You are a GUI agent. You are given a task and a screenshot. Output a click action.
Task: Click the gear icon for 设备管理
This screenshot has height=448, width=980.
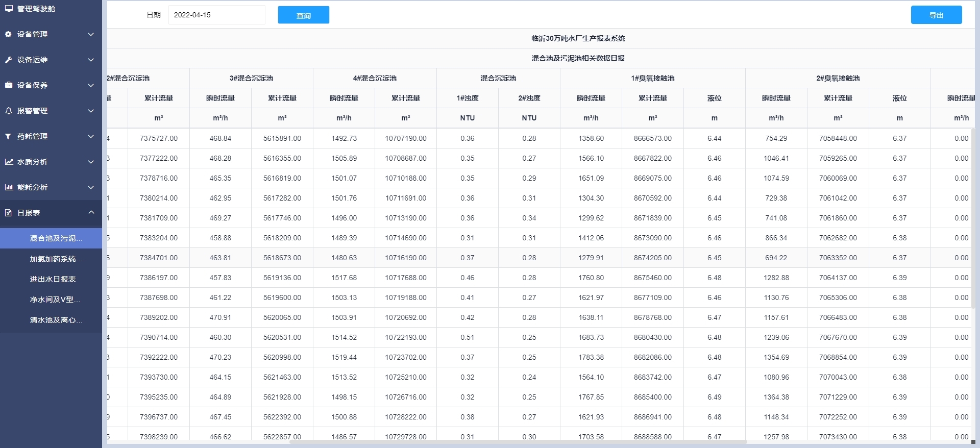click(8, 34)
